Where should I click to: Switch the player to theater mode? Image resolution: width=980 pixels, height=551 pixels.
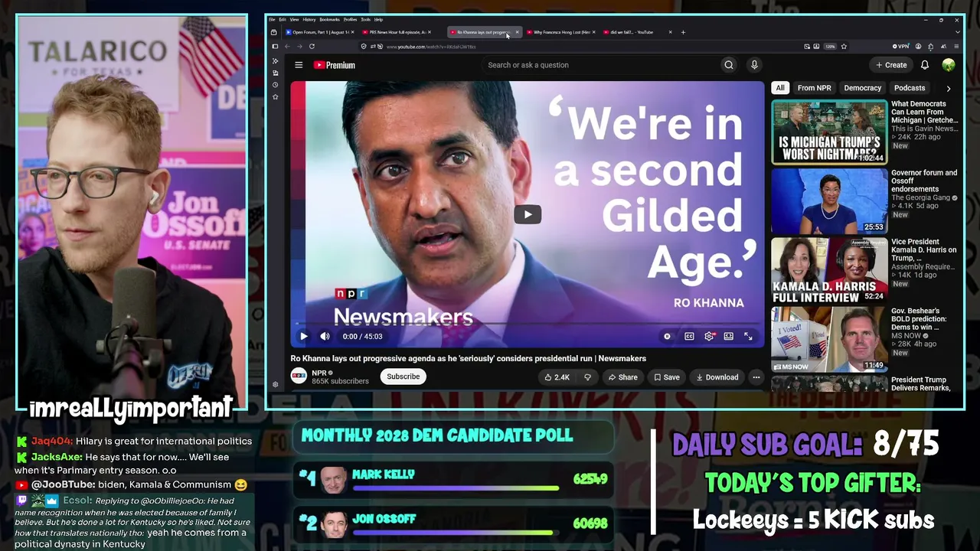tap(729, 336)
